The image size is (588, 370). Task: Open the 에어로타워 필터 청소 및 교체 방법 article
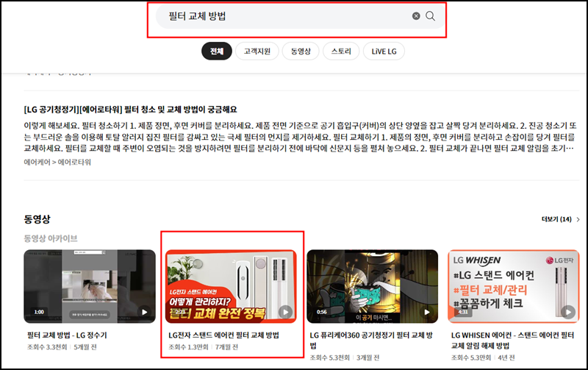click(x=131, y=110)
